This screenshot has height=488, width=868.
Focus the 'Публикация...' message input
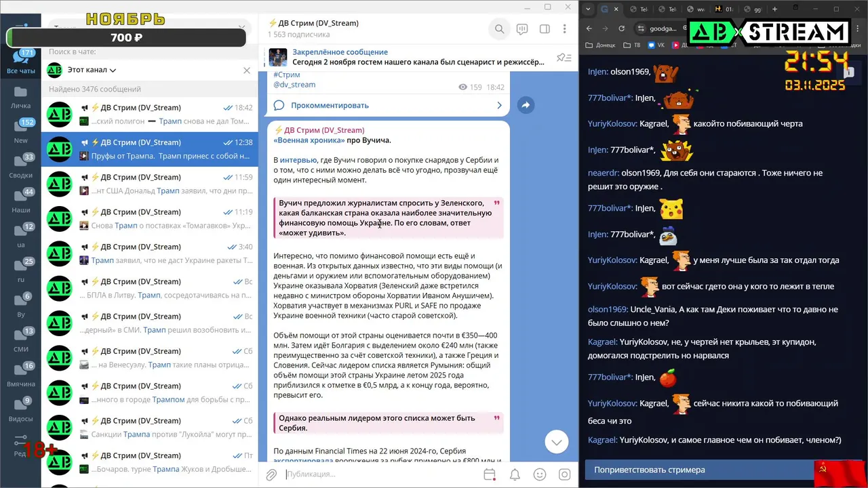(x=380, y=474)
